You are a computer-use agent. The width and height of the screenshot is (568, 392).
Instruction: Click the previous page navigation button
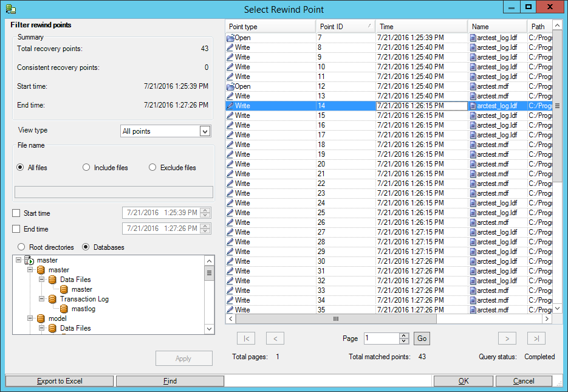(x=275, y=339)
